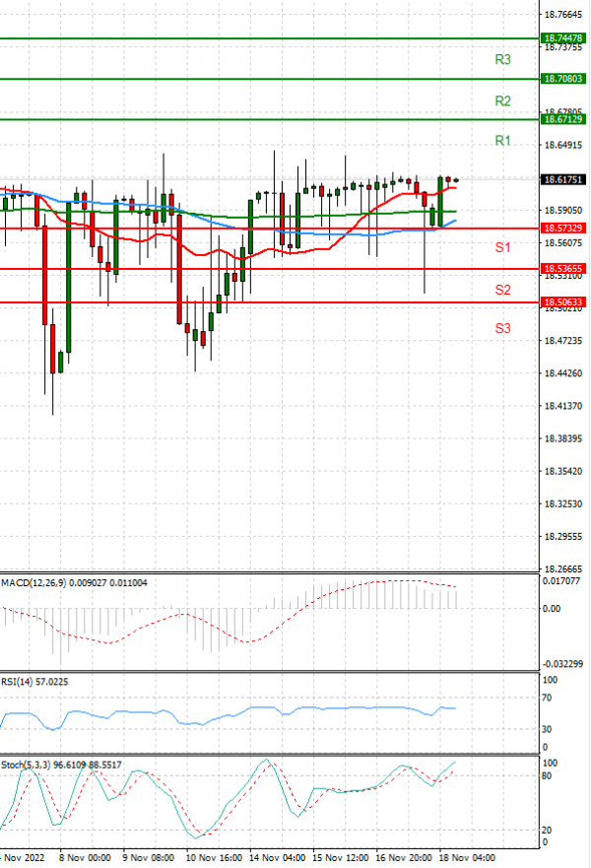Image resolution: width=591 pixels, height=868 pixels.
Task: Click the R1 resistance label
Action: pos(502,142)
